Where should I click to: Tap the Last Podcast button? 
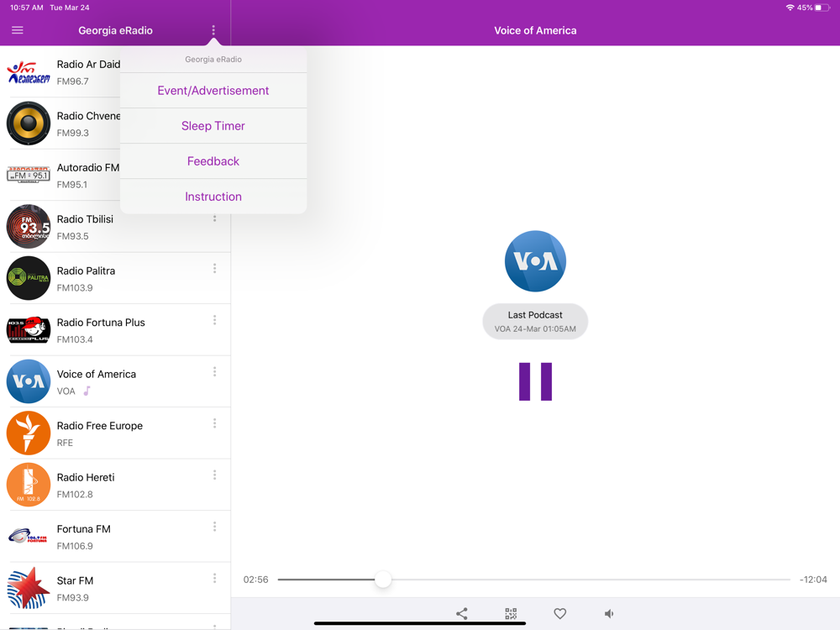click(x=535, y=322)
